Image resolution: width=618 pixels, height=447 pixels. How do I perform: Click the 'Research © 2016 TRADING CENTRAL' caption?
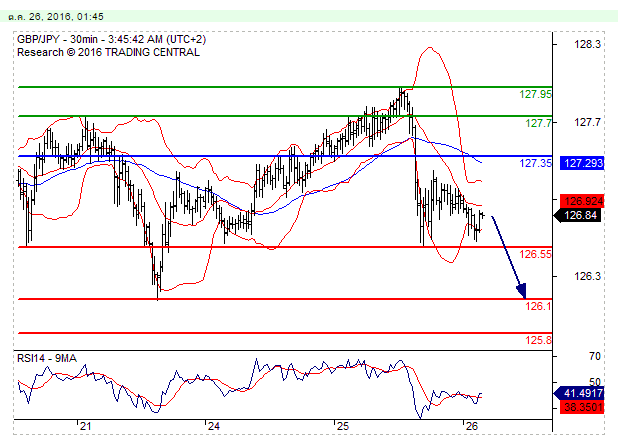tap(108, 52)
